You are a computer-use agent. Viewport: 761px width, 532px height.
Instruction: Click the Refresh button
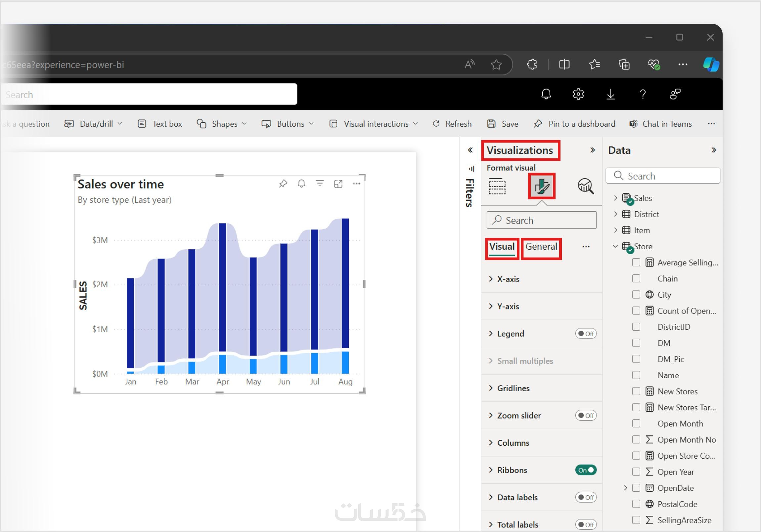(x=452, y=124)
